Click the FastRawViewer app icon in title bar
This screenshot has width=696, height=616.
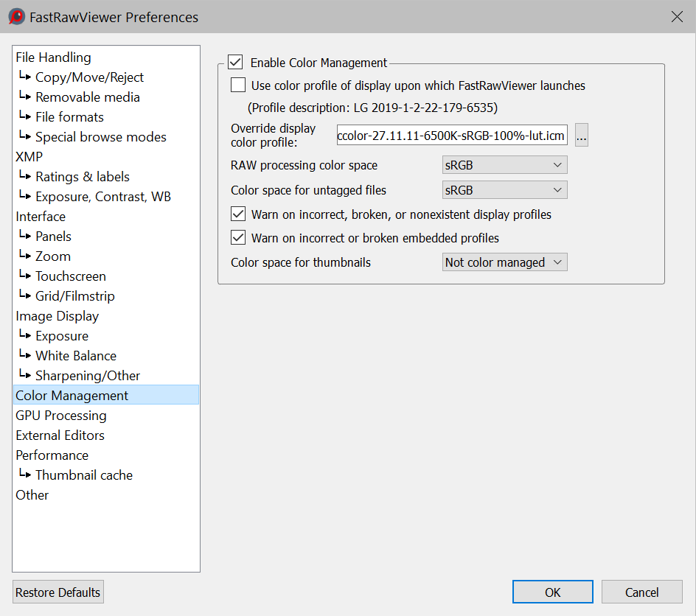(16, 16)
